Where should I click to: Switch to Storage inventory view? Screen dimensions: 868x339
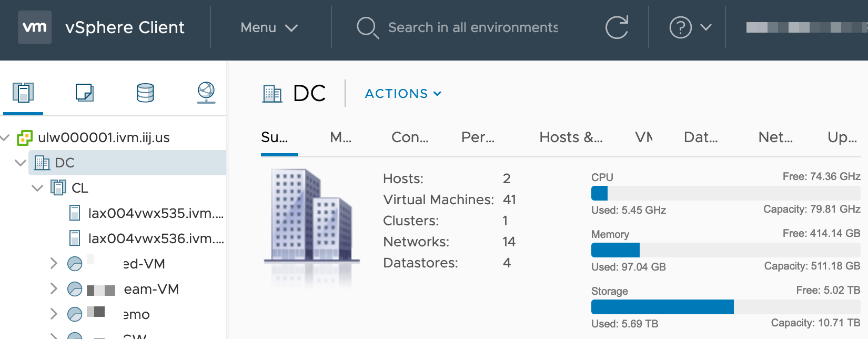[145, 93]
